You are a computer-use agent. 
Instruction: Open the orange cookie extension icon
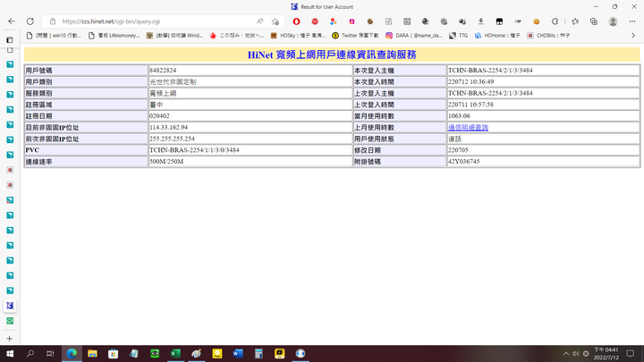point(536,21)
